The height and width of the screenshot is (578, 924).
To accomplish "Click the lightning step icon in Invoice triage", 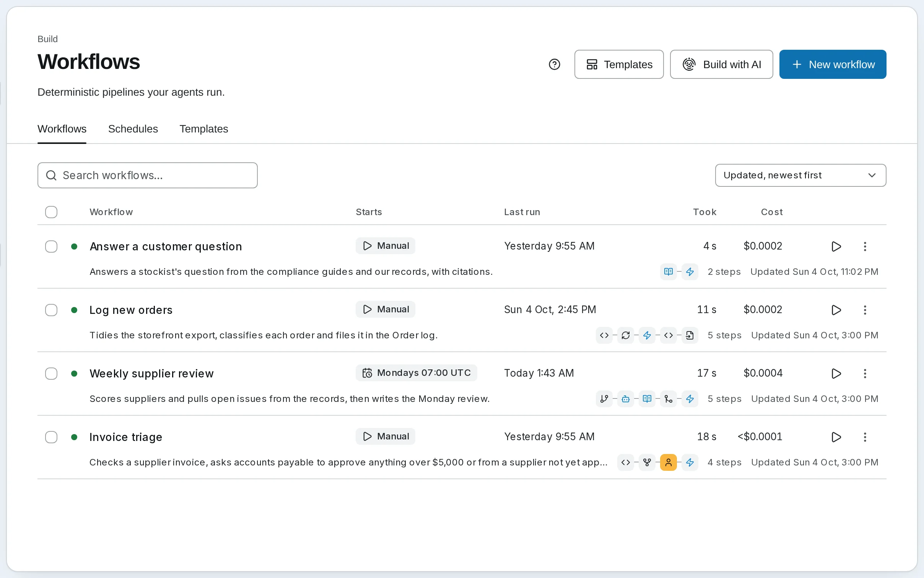I will [x=690, y=462].
